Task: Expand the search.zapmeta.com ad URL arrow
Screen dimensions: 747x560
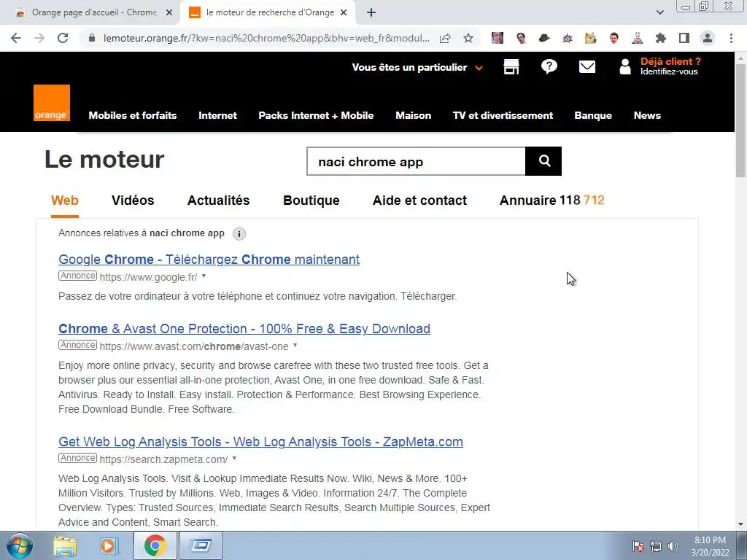Action: tap(234, 459)
